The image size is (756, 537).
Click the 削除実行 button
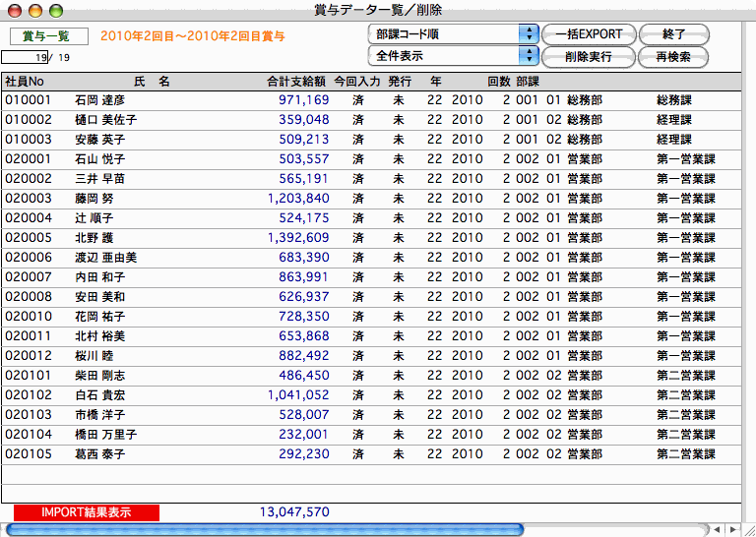588,56
